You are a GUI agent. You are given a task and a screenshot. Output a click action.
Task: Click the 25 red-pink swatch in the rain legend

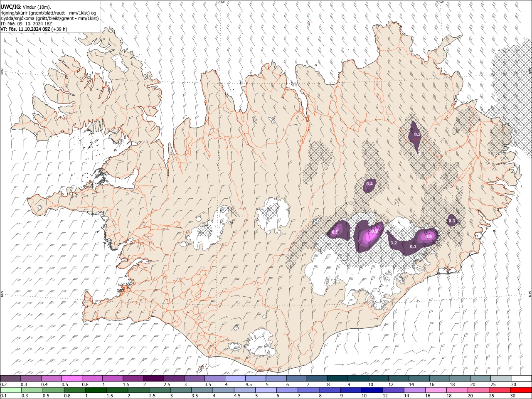[500, 390]
